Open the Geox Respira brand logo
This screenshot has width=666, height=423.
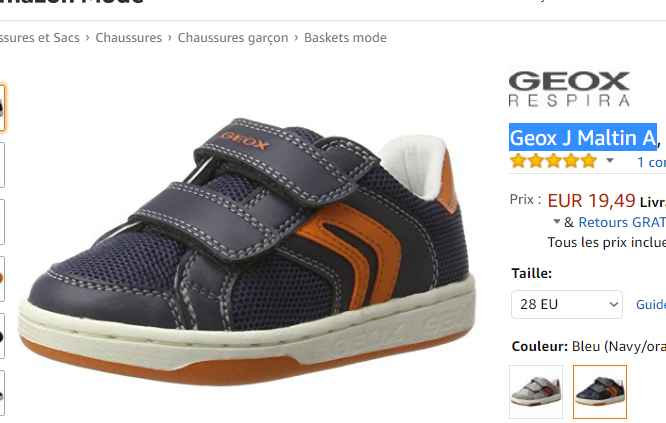tap(569, 89)
